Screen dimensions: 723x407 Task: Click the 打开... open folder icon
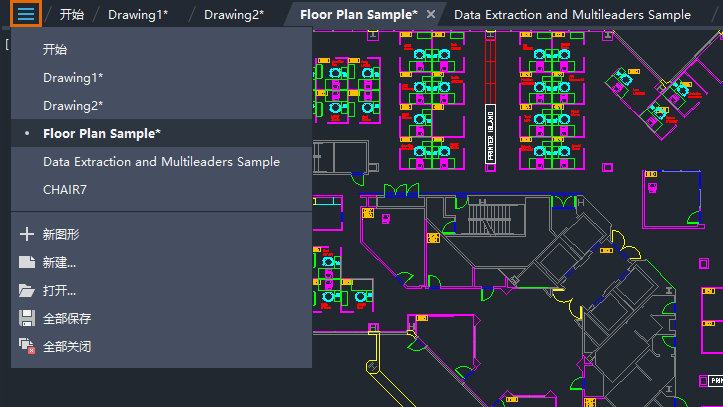(x=27, y=291)
